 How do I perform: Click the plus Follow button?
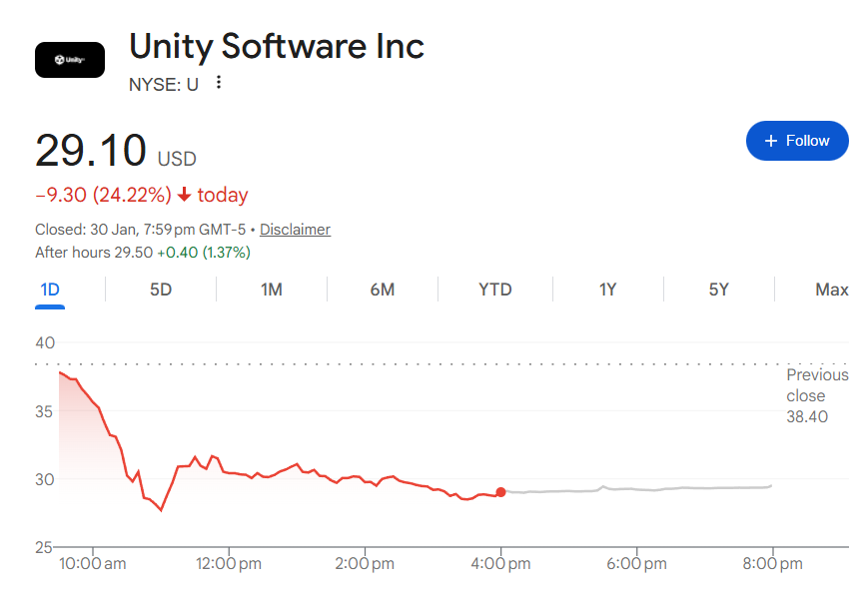tap(797, 141)
